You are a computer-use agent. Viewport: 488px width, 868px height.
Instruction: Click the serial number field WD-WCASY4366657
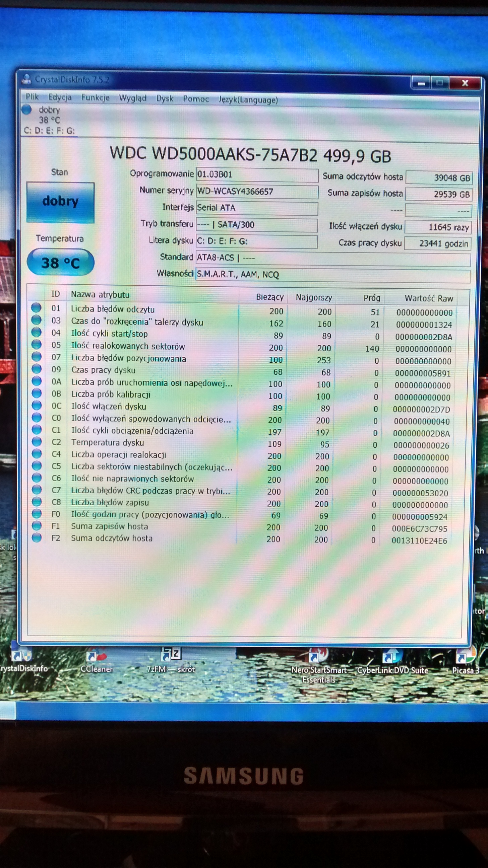click(x=257, y=192)
